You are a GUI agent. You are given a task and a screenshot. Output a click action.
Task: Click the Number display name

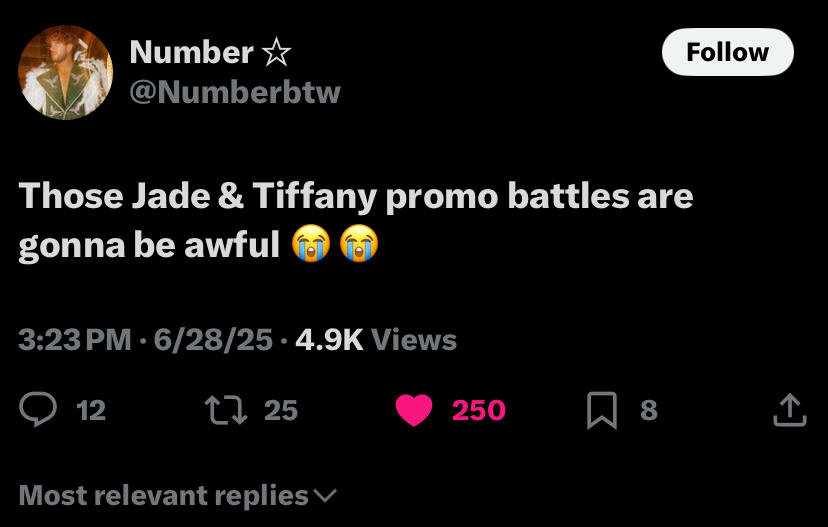coord(192,52)
